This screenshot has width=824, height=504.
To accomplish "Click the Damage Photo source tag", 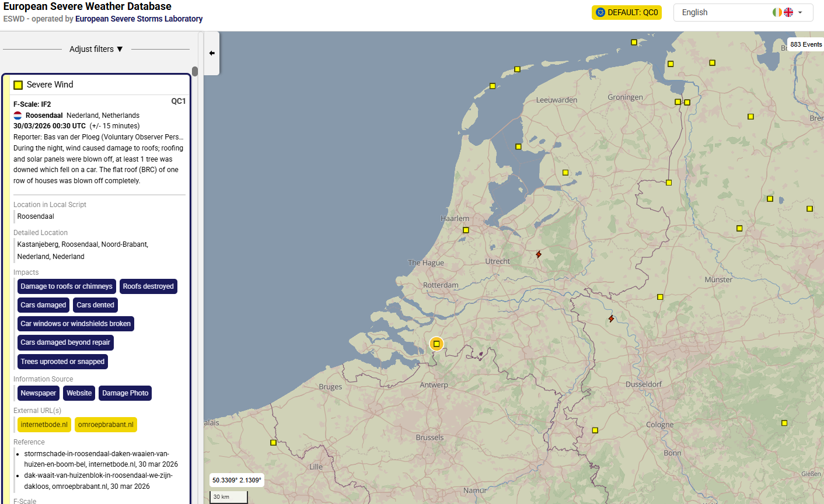I will 125,393.
